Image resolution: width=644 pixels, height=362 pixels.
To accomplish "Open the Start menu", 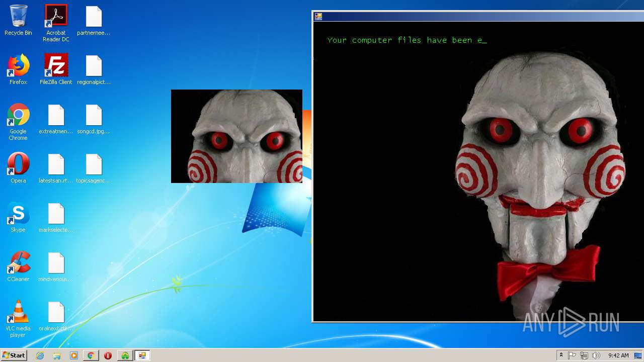I will point(14,355).
